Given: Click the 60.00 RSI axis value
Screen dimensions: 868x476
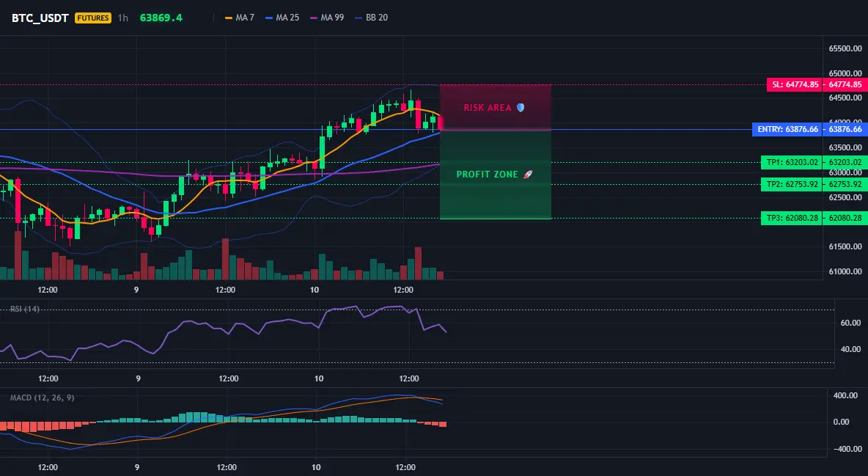Looking at the screenshot, I should coord(850,323).
